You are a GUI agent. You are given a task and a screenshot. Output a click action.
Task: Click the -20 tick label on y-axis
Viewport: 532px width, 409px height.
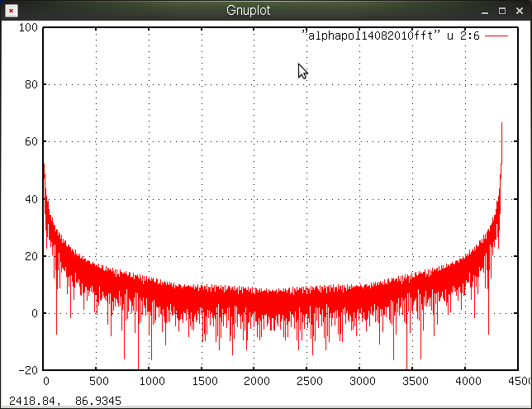(30, 371)
